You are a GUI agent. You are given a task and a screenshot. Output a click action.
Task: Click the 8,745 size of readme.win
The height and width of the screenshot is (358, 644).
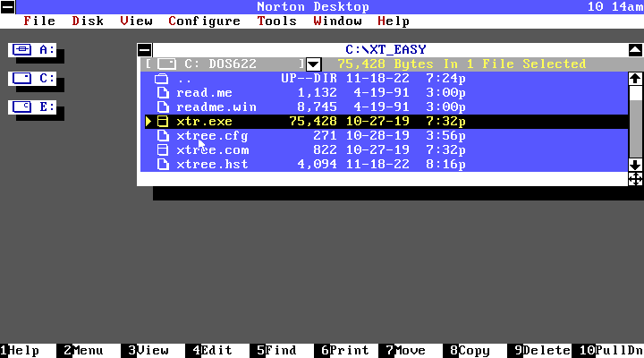pyautogui.click(x=317, y=107)
